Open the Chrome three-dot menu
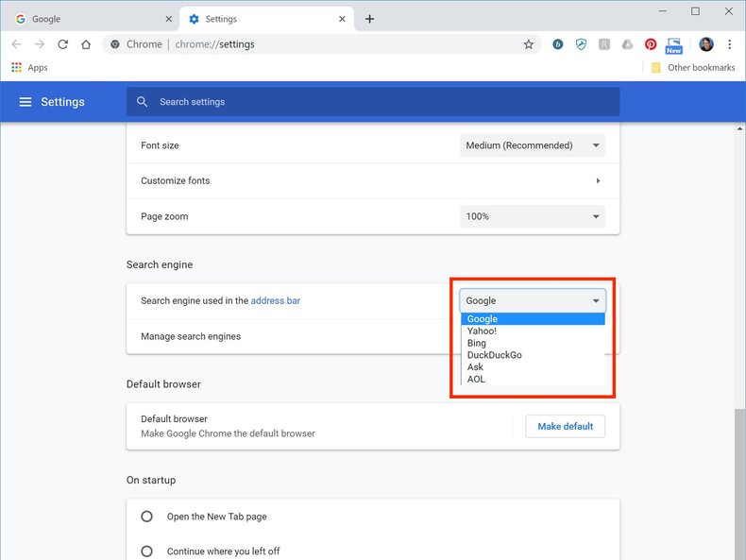Screen dimensions: 746x560 [729, 44]
